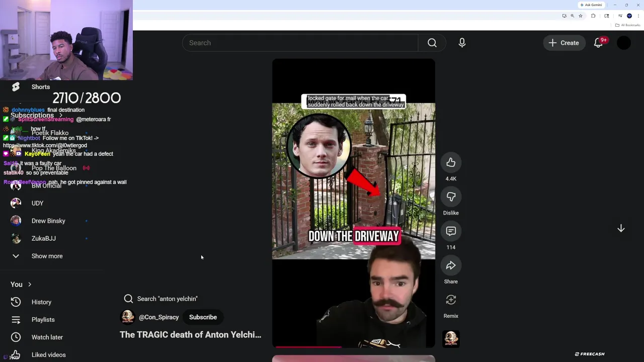
Task: Open the BM Official channel avatar
Action: coord(16,186)
